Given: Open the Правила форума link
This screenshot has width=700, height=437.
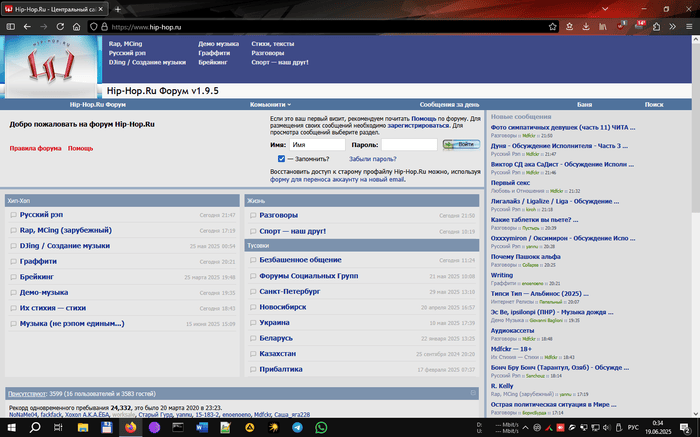Looking at the screenshot, I should pyautogui.click(x=35, y=148).
